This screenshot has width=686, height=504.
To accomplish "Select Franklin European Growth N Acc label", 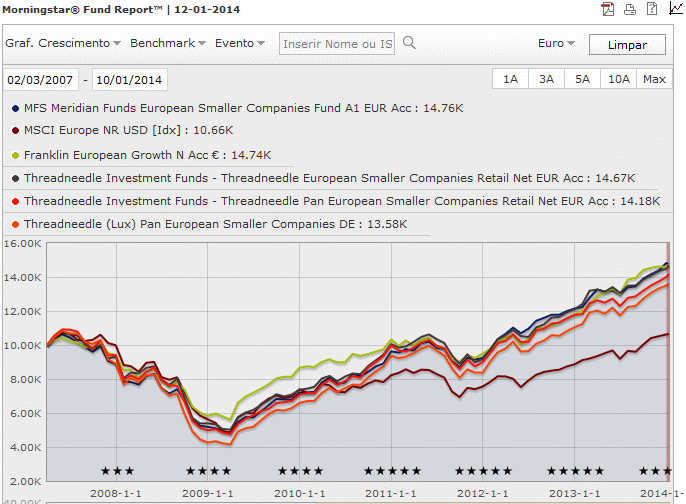I will tap(147, 155).
